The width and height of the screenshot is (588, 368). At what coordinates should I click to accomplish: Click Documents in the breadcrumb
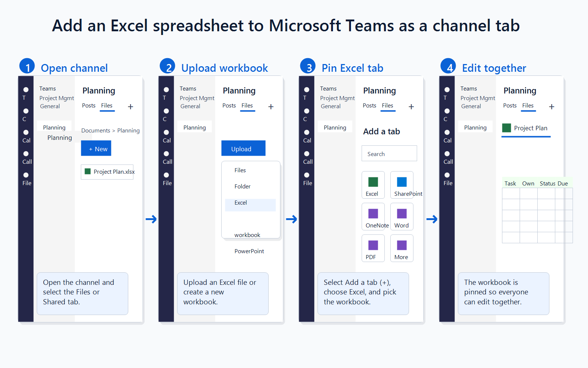(96, 131)
